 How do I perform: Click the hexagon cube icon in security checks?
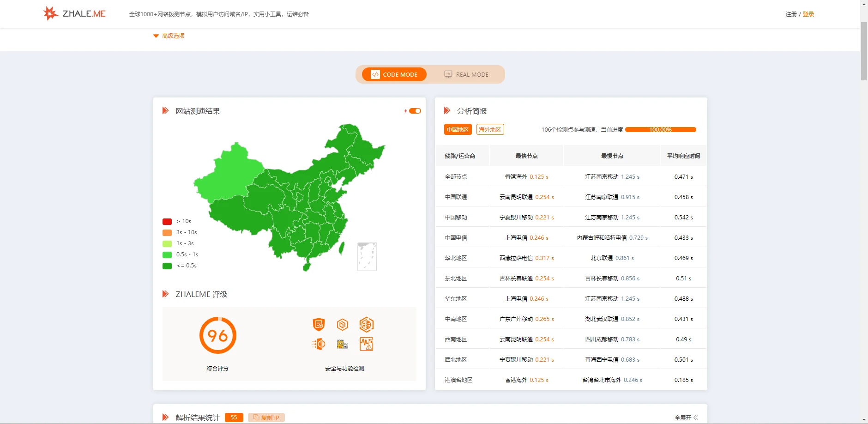342,325
